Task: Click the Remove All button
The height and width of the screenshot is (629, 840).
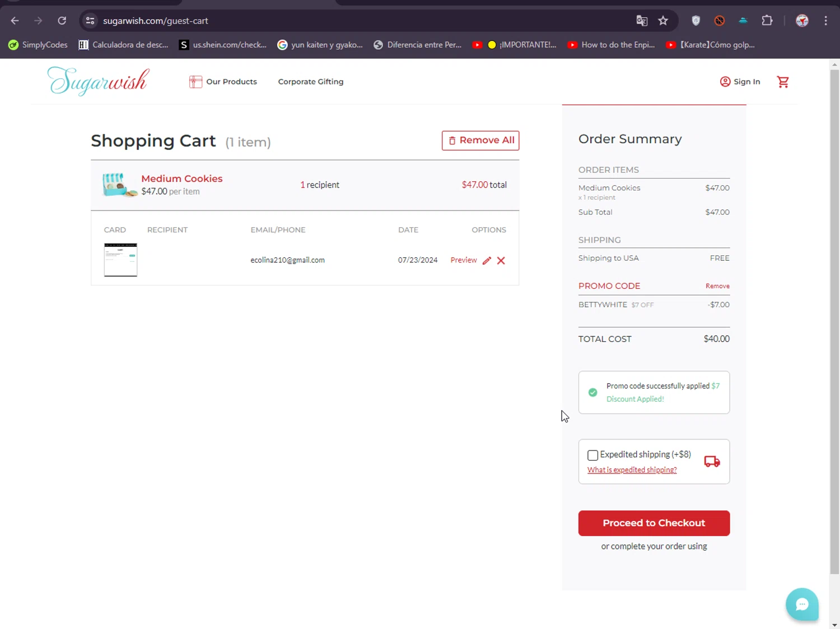Action: tap(480, 140)
